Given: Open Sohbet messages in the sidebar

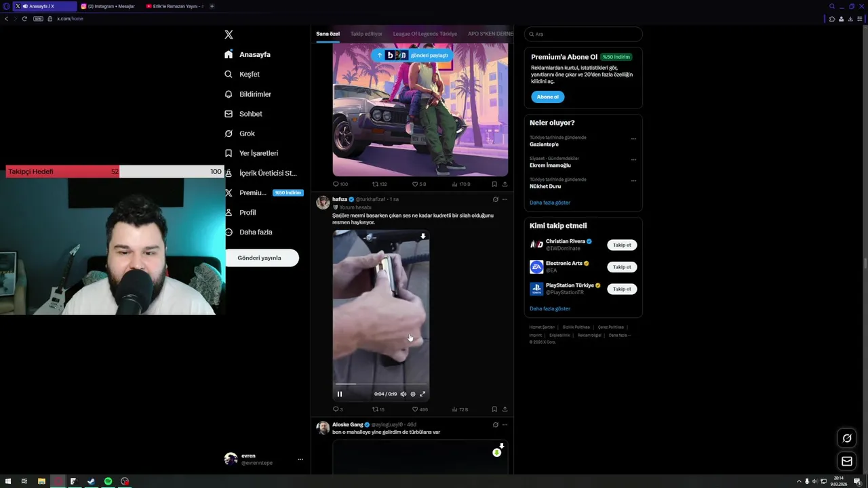Looking at the screenshot, I should [x=243, y=114].
